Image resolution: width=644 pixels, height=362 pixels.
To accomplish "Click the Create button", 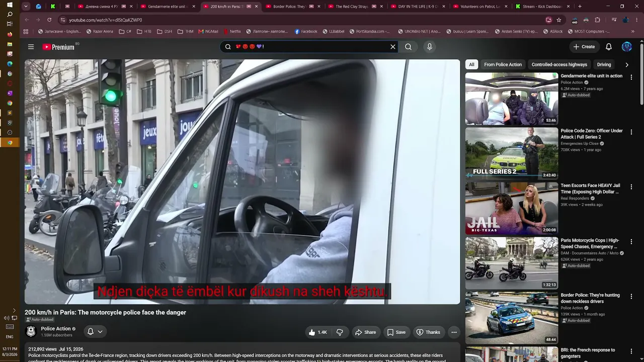I will [x=584, y=47].
